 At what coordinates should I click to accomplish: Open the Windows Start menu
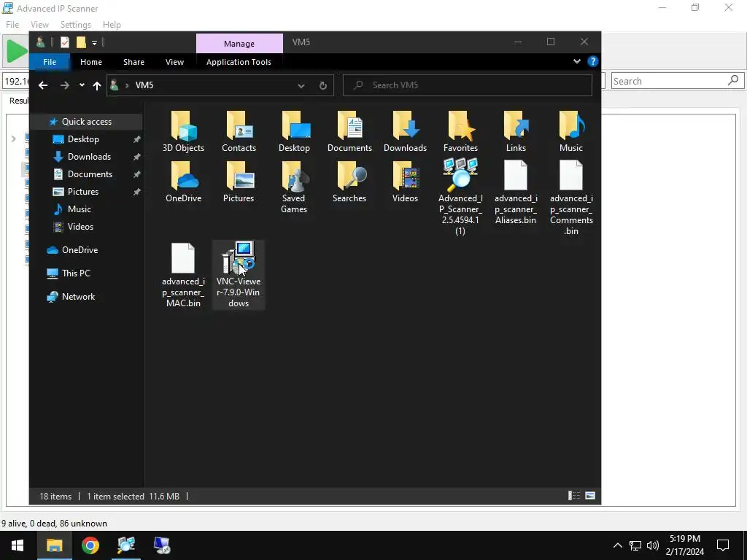[x=18, y=545]
